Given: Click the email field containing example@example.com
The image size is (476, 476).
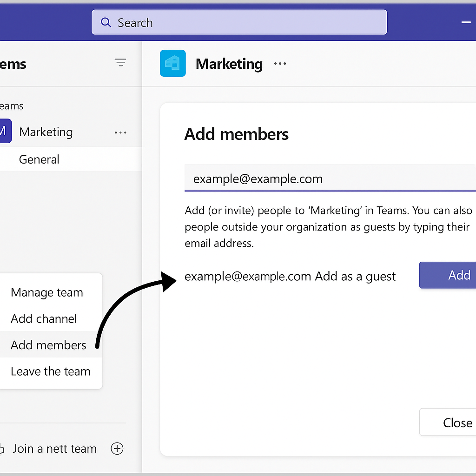Looking at the screenshot, I should click(x=330, y=178).
